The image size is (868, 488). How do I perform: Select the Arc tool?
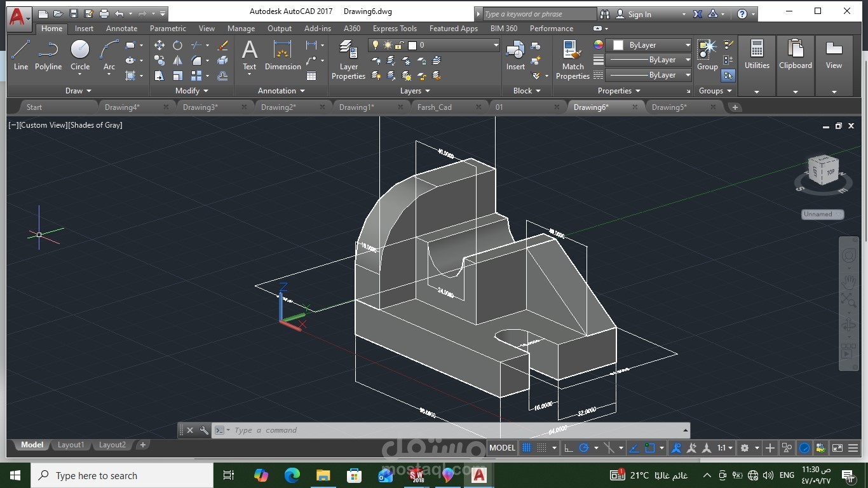[x=109, y=55]
